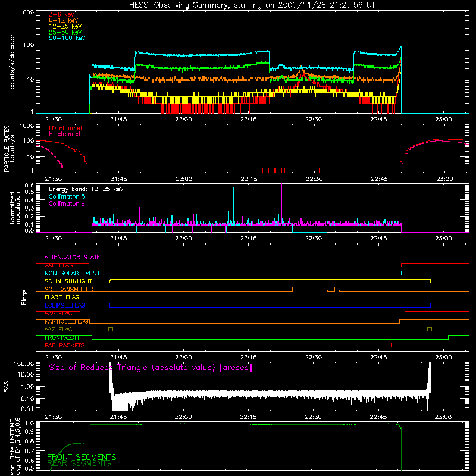Select the cyan 50-100 keV legend entry
The image size is (476, 476).
67,38
